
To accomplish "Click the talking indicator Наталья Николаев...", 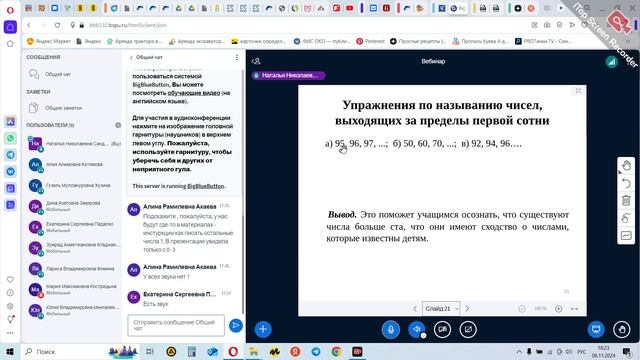I will click(289, 75).
